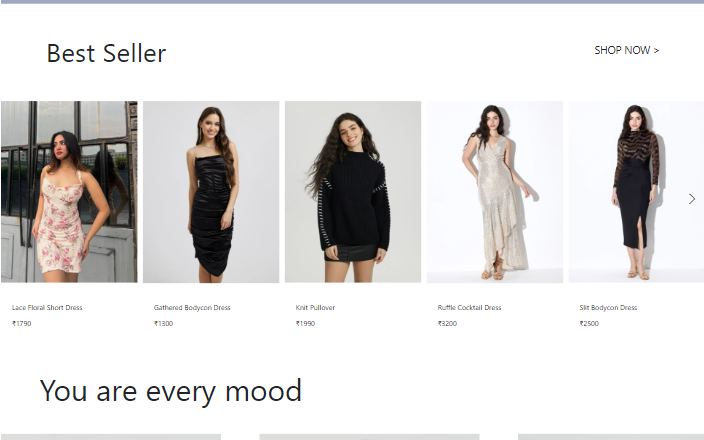Click the Ruffle Cocktail Dress title
Image resolution: width=704 pixels, height=440 pixels.
click(x=470, y=308)
